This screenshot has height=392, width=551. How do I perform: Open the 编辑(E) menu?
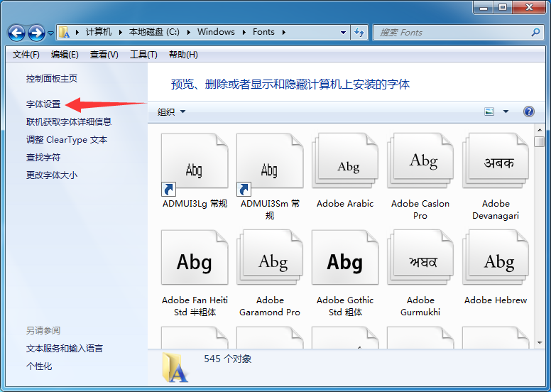(x=65, y=55)
